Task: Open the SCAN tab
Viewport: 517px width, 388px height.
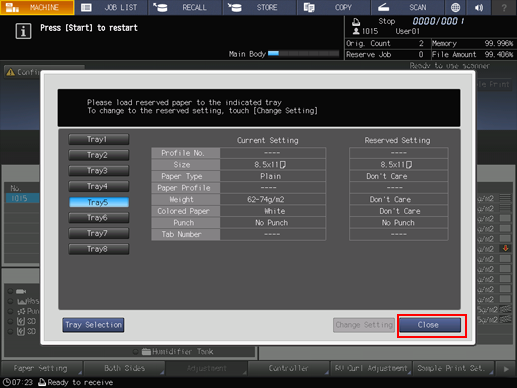Action: (407, 7)
